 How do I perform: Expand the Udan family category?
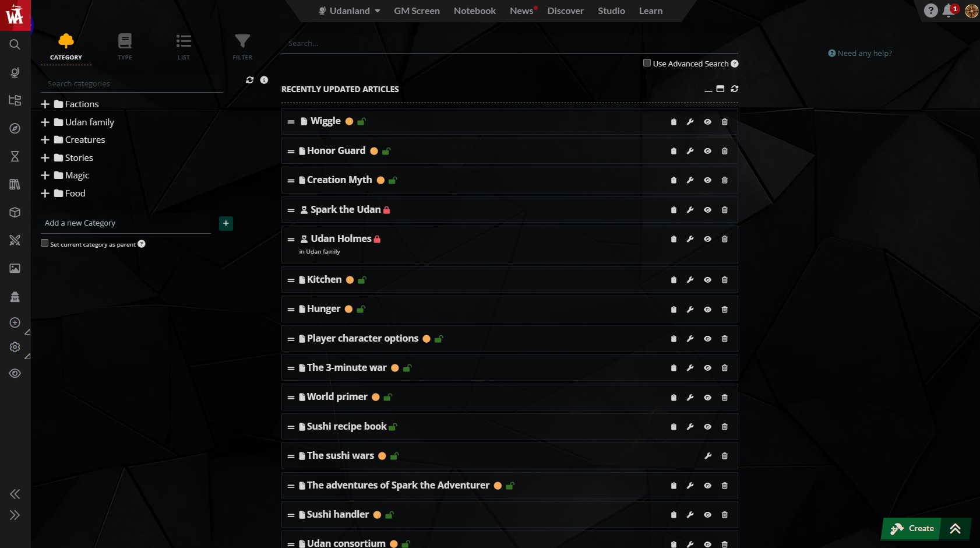[45, 122]
